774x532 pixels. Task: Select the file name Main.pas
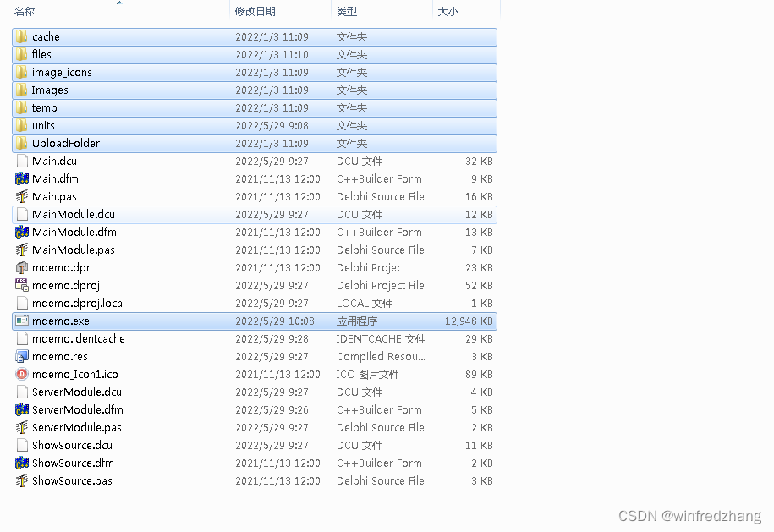pos(54,197)
